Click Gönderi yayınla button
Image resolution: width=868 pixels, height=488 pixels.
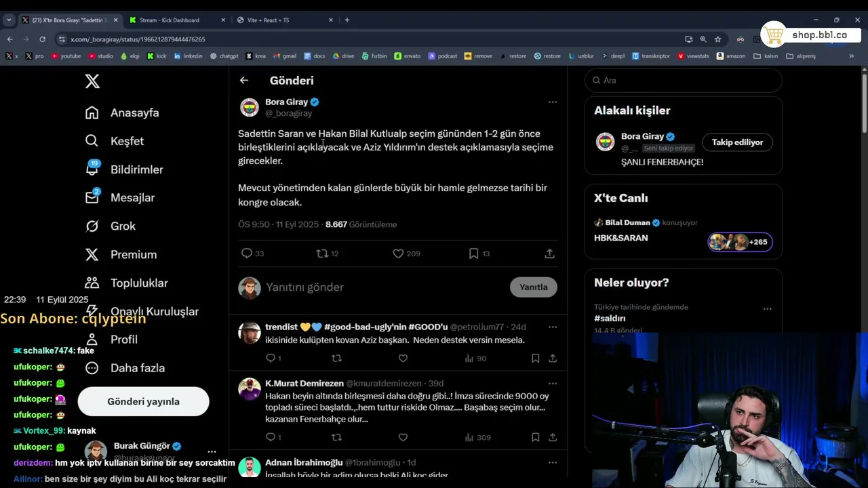[x=144, y=401]
